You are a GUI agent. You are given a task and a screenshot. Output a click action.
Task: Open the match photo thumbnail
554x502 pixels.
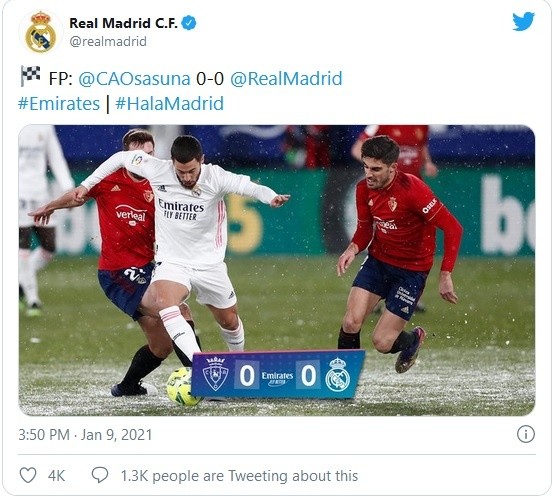coord(277,270)
